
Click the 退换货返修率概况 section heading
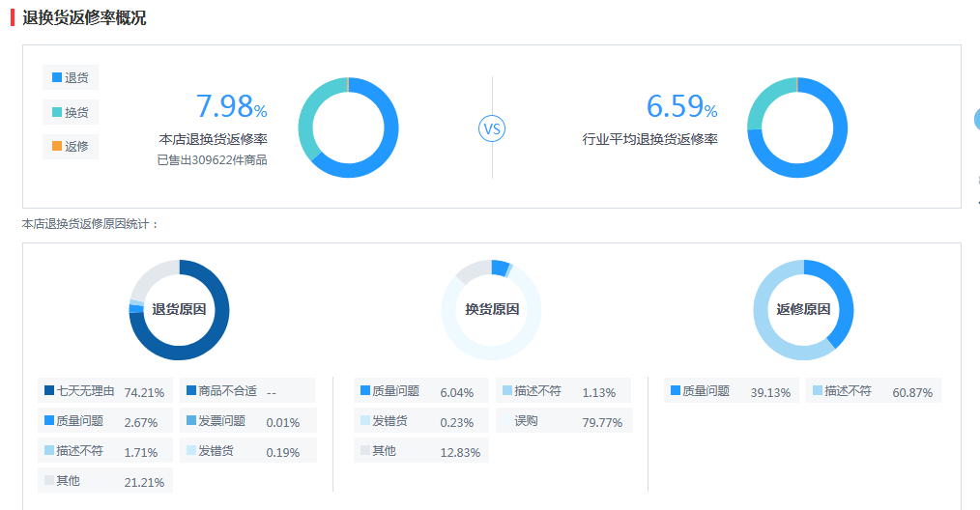84,17
